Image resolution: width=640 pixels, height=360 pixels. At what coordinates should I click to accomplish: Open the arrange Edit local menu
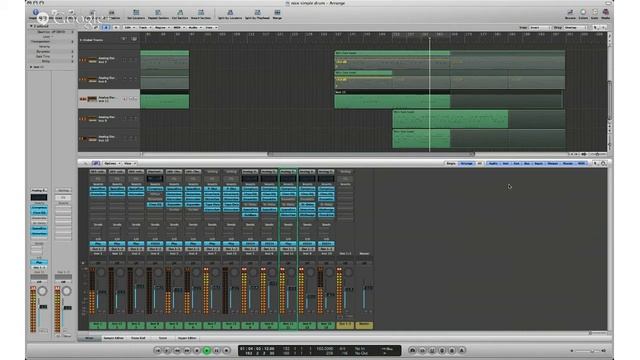(x=129, y=27)
